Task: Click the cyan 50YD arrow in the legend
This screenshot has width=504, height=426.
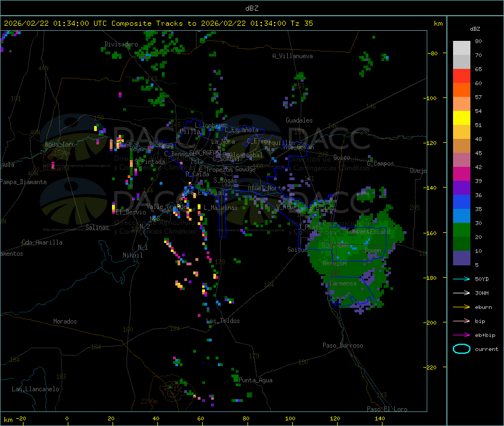Action: click(x=461, y=279)
